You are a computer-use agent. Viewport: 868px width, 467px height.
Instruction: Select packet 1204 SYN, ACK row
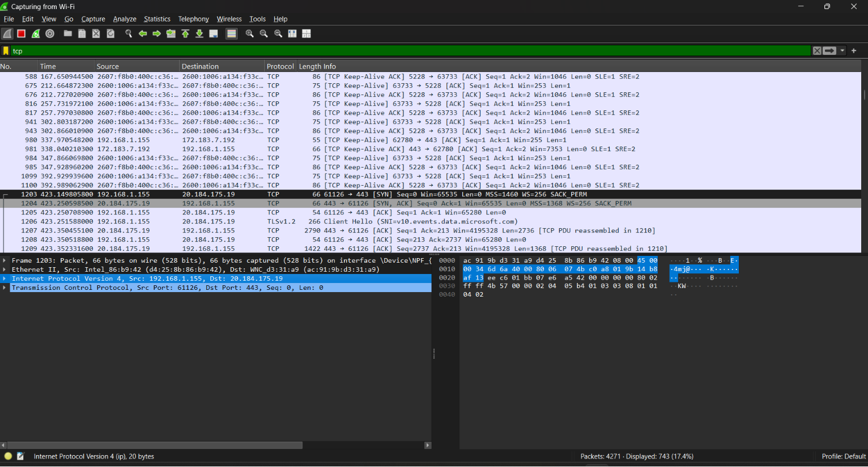[431, 203]
